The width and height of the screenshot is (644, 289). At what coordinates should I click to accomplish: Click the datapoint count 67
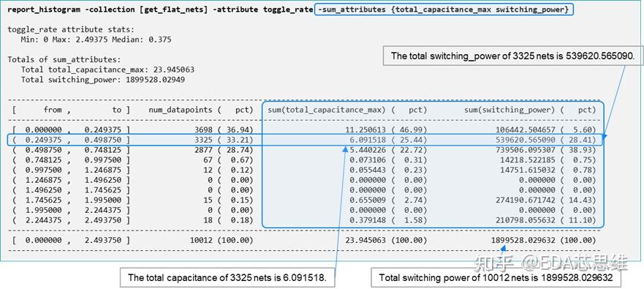pos(208,160)
